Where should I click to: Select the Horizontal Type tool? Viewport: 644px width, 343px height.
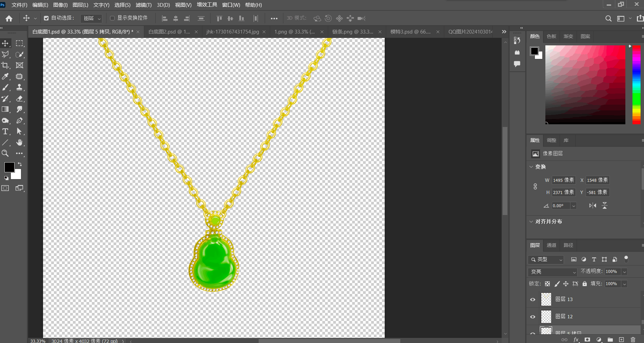click(x=5, y=131)
